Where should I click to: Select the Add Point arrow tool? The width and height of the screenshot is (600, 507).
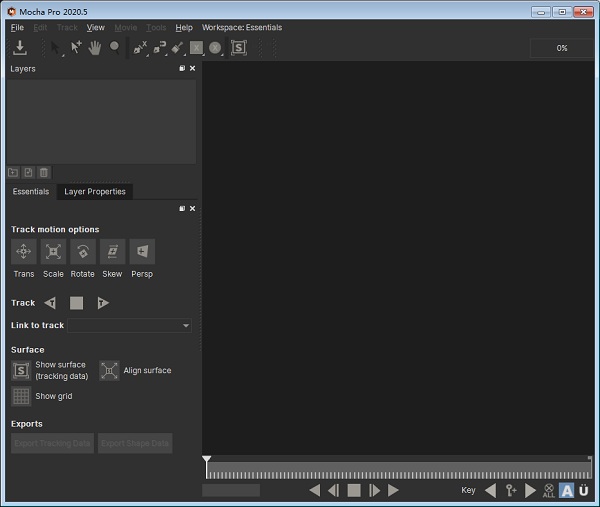(76, 47)
